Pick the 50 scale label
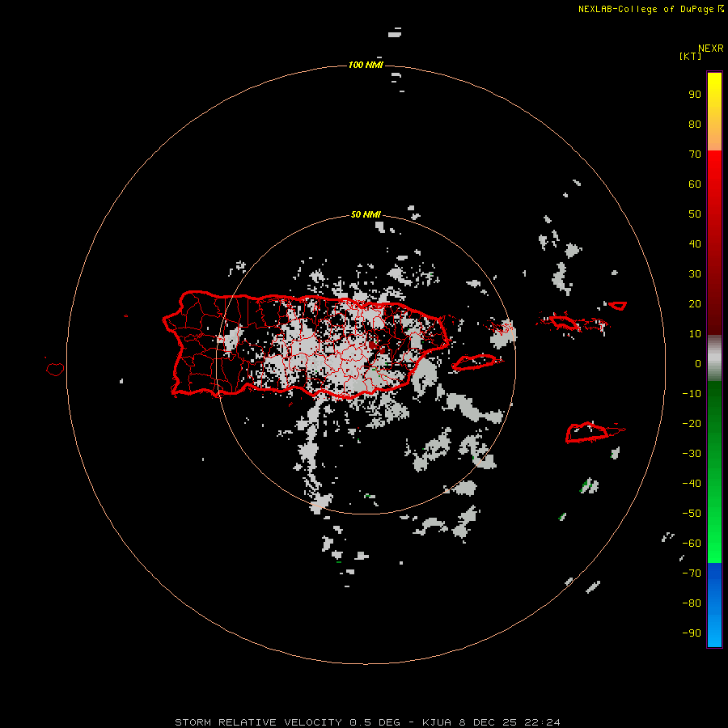Screen dimensions: 728x728 click(x=695, y=214)
